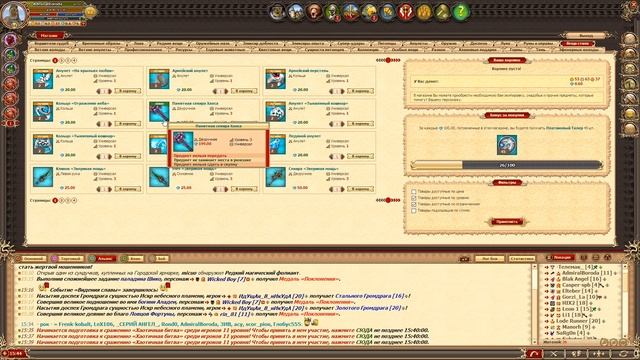Select player Lode Runner [20] in the list
The height and width of the screenshot is (360, 640).
pos(578,321)
